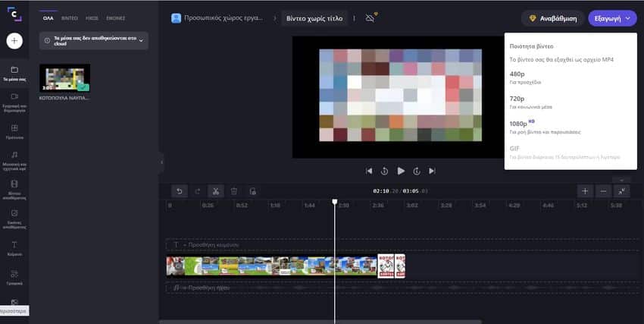Edit the 'Βίντεο χωρίς τίτλο' title field
Viewport: 644px width, 324px height.
pos(314,18)
